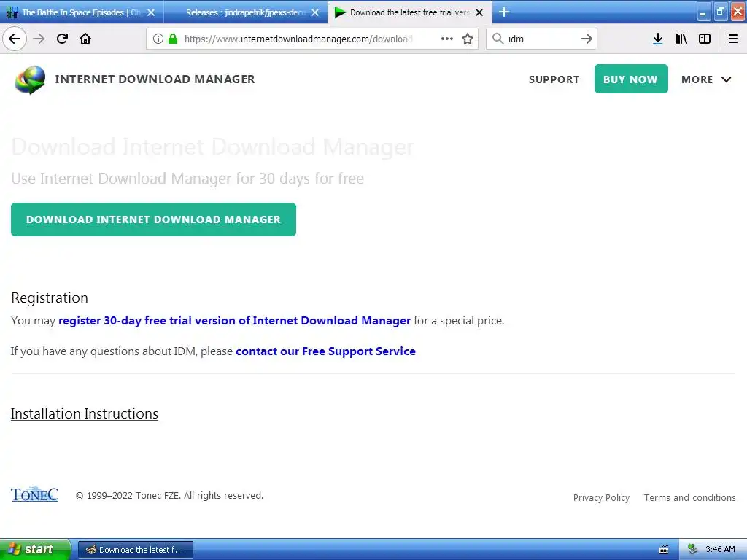This screenshot has height=560, width=747.
Task: Click the green padlock security icon
Action: [x=173, y=39]
